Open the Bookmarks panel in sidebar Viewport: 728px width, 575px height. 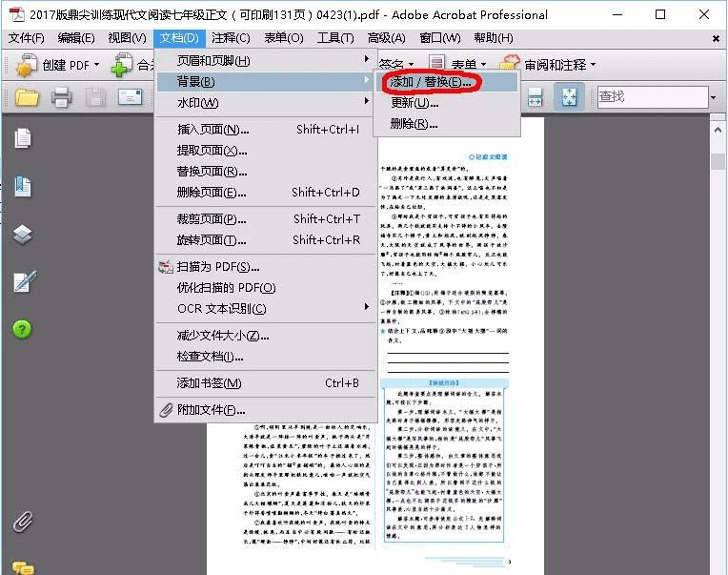[x=23, y=187]
